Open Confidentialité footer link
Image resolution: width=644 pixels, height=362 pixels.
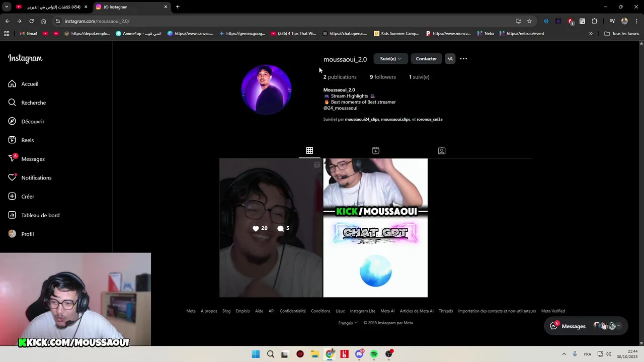(x=293, y=311)
